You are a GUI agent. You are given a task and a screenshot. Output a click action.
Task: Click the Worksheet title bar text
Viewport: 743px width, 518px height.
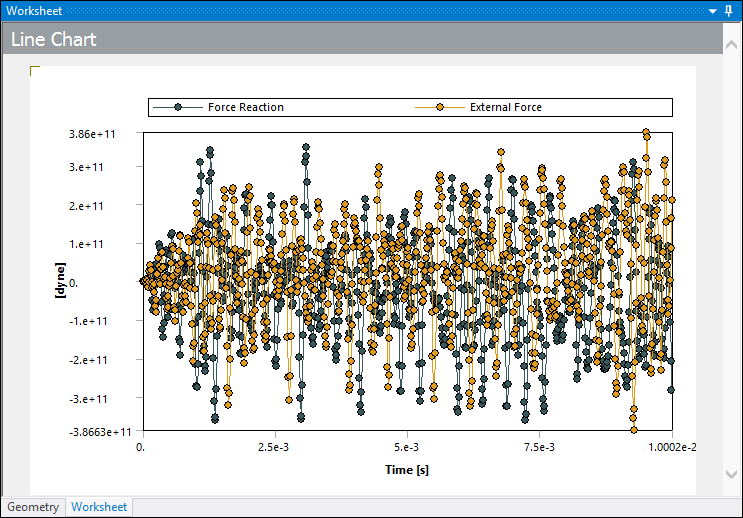click(x=34, y=10)
